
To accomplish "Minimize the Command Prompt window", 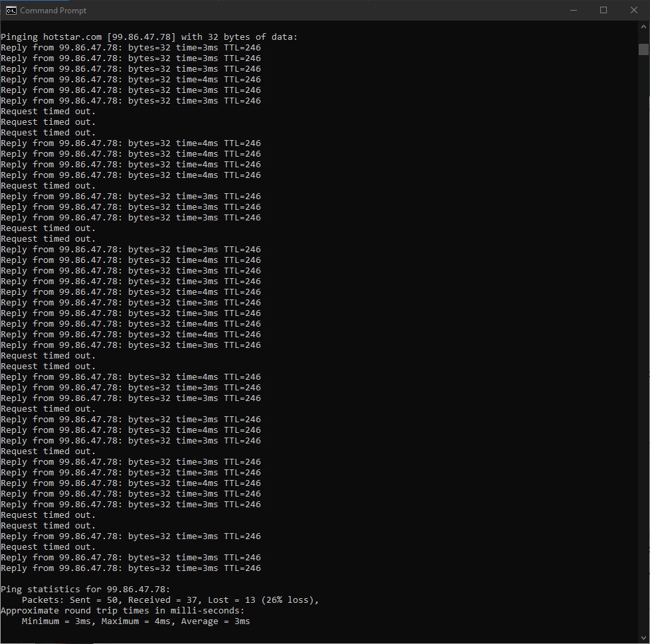I will (x=573, y=10).
